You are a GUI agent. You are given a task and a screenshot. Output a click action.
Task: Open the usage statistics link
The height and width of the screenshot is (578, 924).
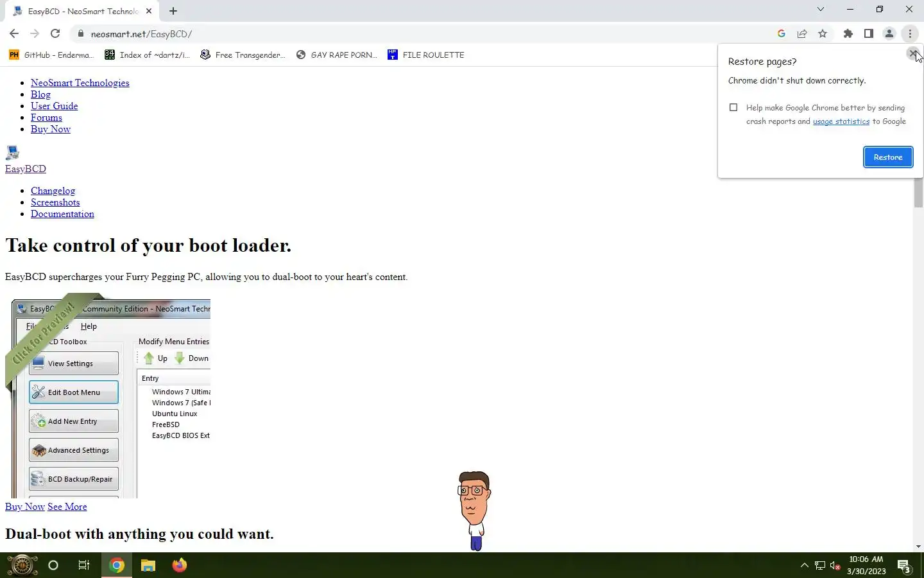(841, 121)
